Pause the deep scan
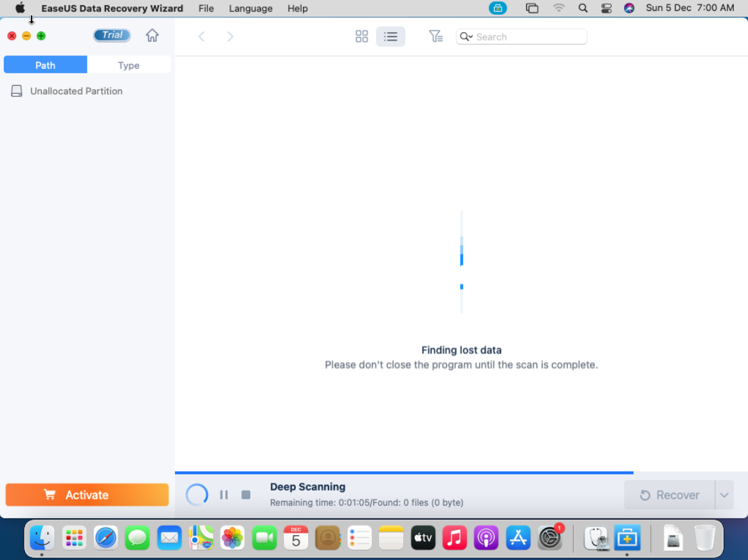This screenshot has height=560, width=748. 224,495
